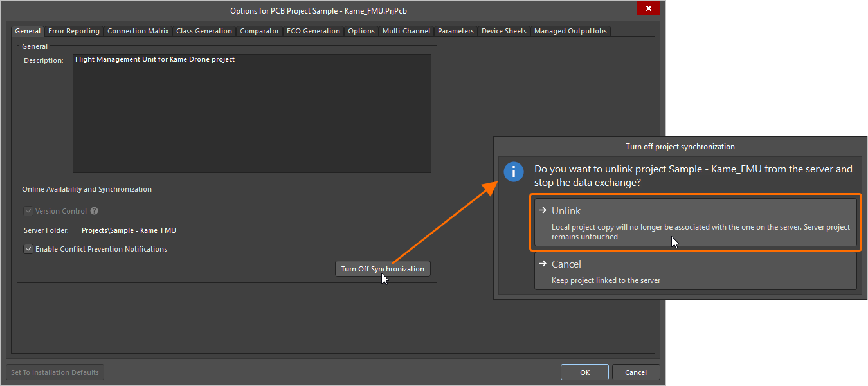Switch to the Options tab
The height and width of the screenshot is (386, 868).
coord(361,31)
